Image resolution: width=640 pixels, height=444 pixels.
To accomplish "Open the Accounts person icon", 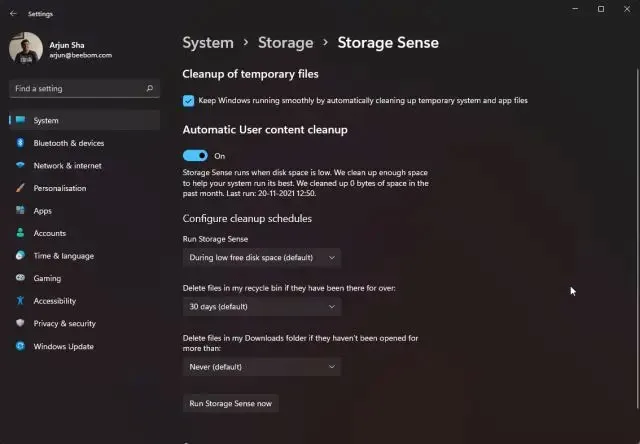I will pos(20,233).
